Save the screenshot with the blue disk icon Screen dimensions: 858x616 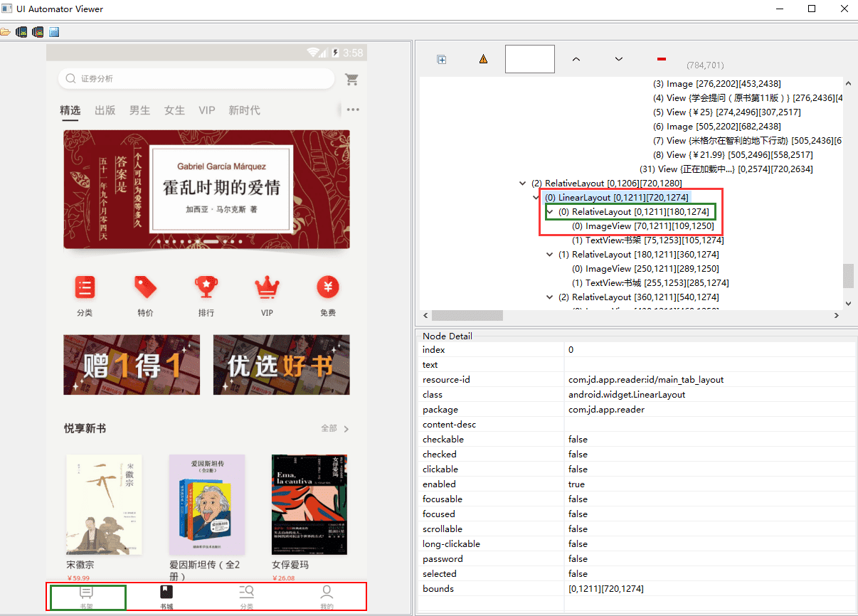[x=54, y=32]
